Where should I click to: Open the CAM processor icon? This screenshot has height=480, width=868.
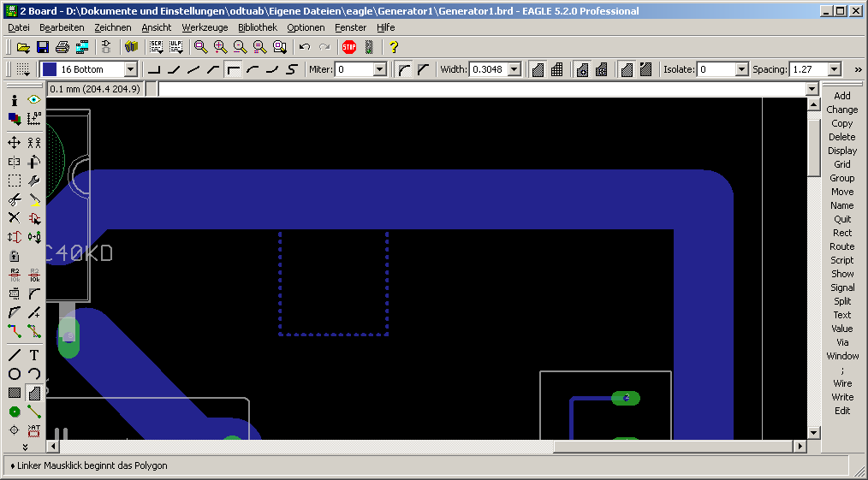pos(82,47)
